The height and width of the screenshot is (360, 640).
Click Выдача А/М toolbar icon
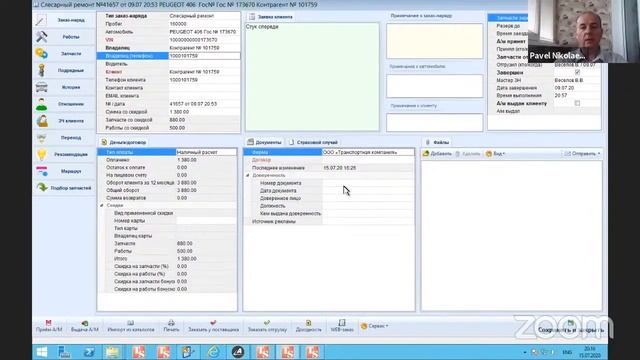[84, 326]
